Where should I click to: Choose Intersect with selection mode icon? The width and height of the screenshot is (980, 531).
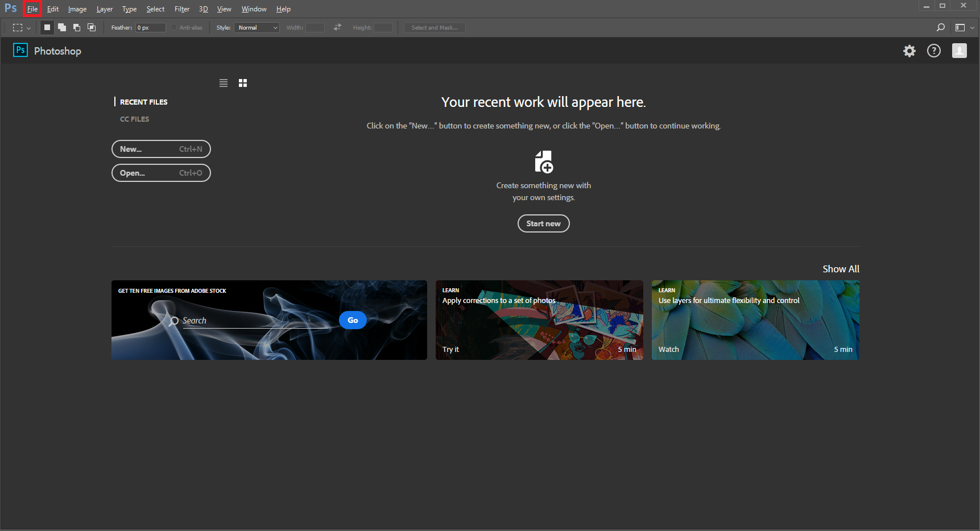pos(92,27)
